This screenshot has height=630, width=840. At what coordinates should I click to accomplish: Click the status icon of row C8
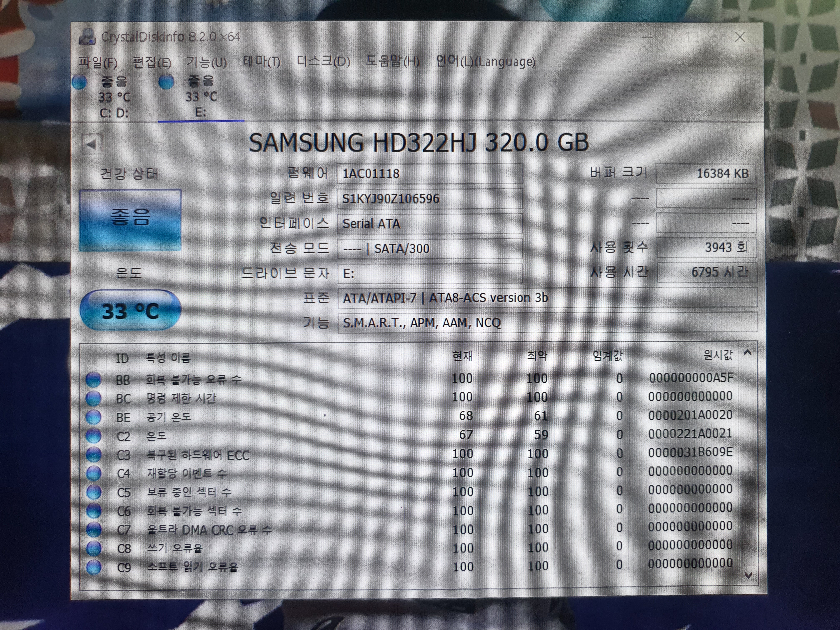pyautogui.click(x=93, y=548)
